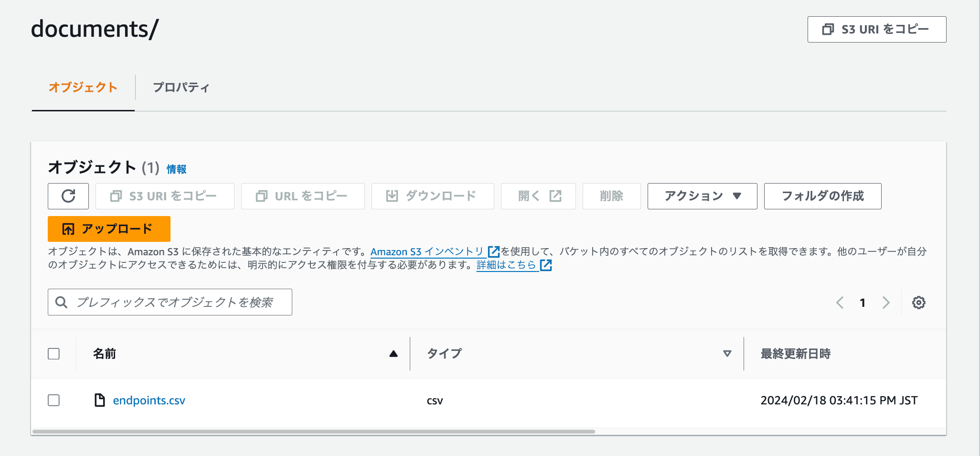
Task: Expand the アクション dropdown menu
Action: (702, 196)
